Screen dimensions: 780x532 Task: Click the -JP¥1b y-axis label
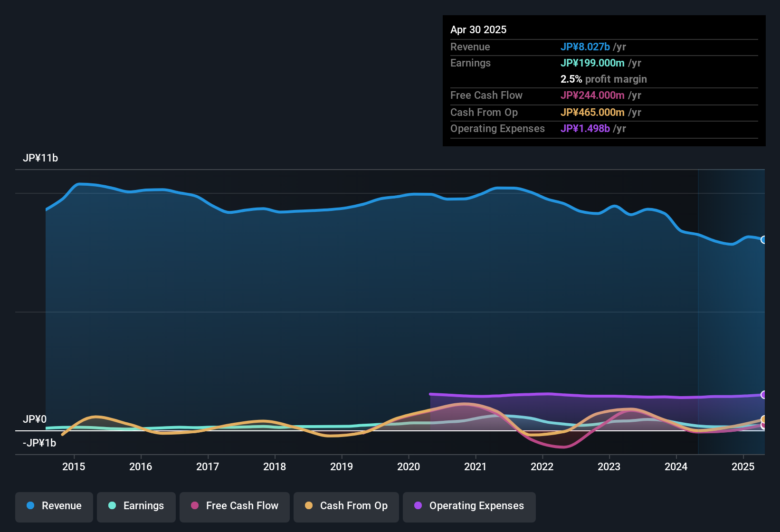pyautogui.click(x=39, y=443)
